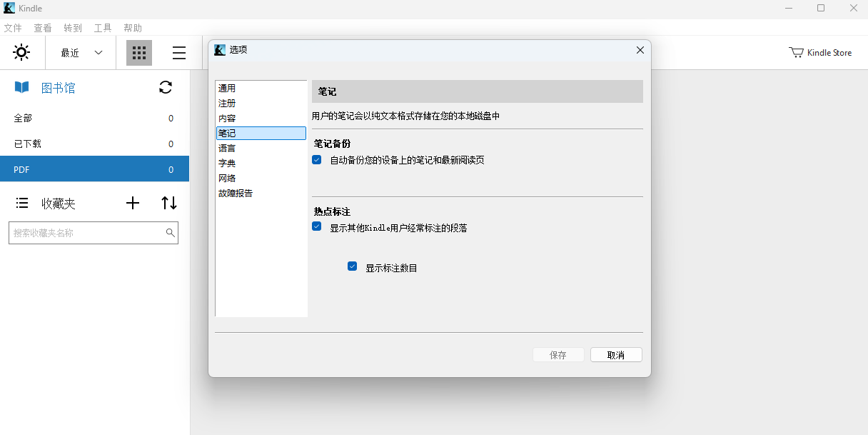Refresh the 图书馆 library list

tap(165, 87)
